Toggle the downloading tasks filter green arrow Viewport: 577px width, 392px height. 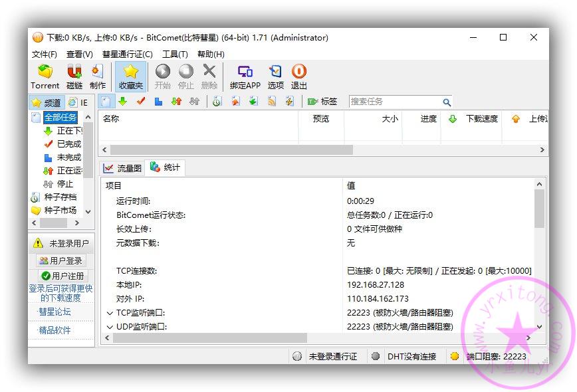(x=123, y=102)
